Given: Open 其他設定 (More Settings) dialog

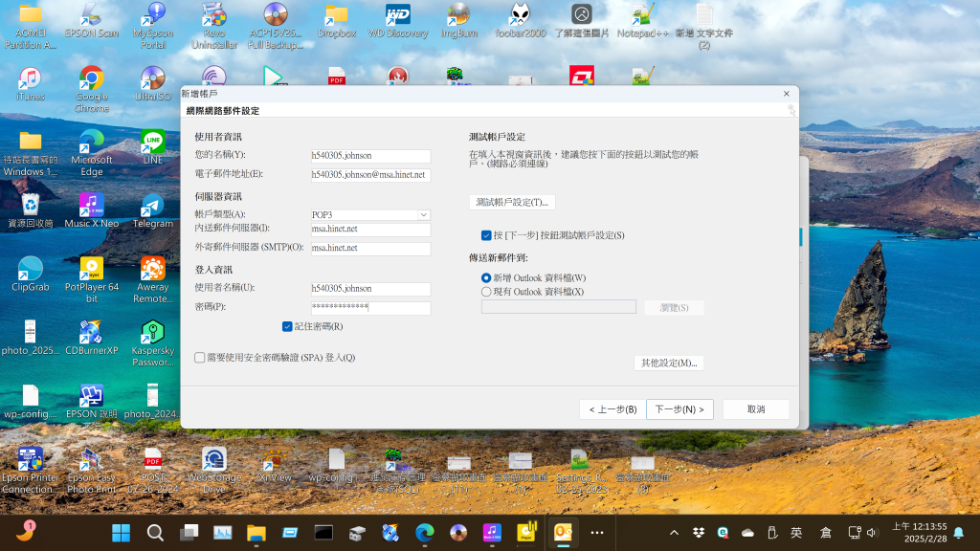Looking at the screenshot, I should tap(669, 364).
